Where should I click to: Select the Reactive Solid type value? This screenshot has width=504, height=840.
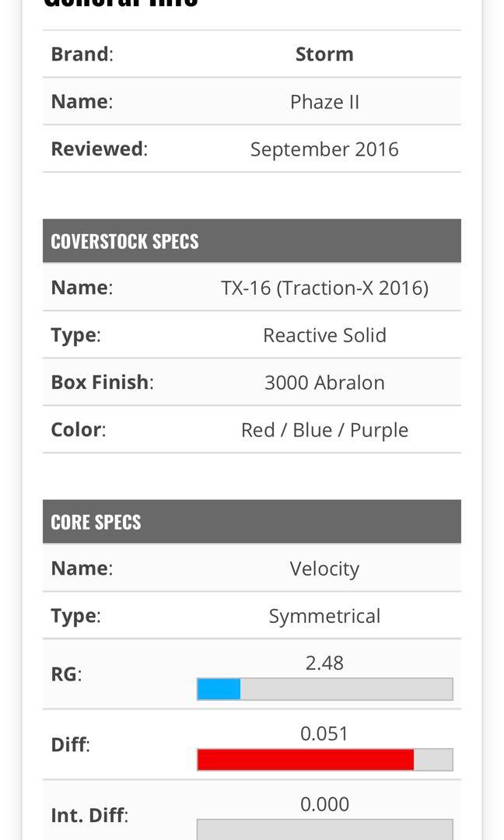point(324,335)
